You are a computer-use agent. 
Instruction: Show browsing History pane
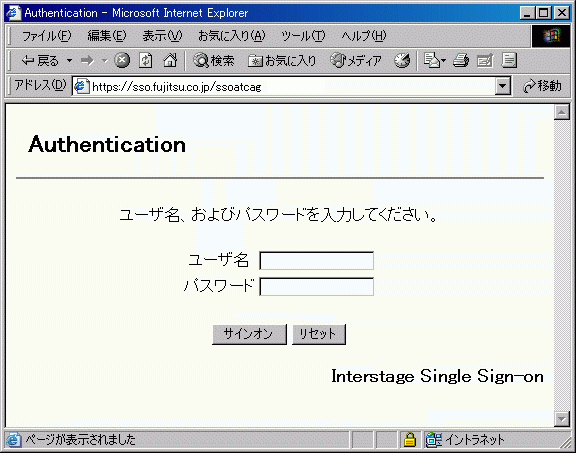pyautogui.click(x=402, y=60)
